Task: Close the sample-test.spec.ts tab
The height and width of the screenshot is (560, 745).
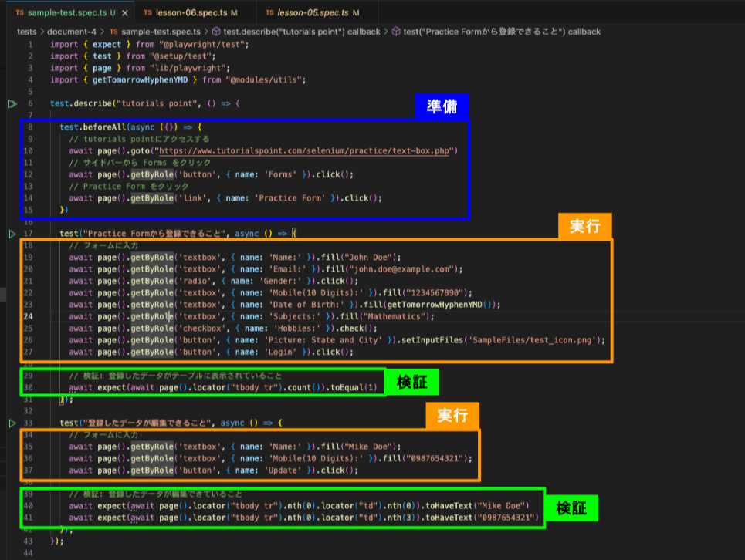Action: [125, 14]
